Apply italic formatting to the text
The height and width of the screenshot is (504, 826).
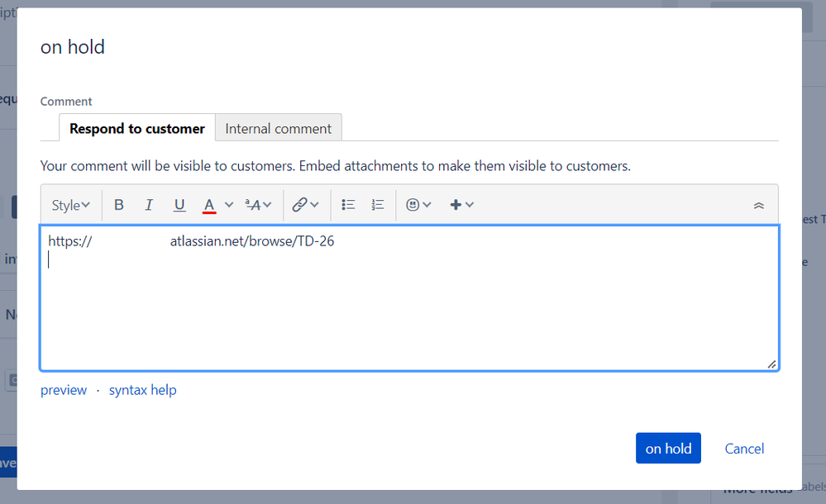149,205
